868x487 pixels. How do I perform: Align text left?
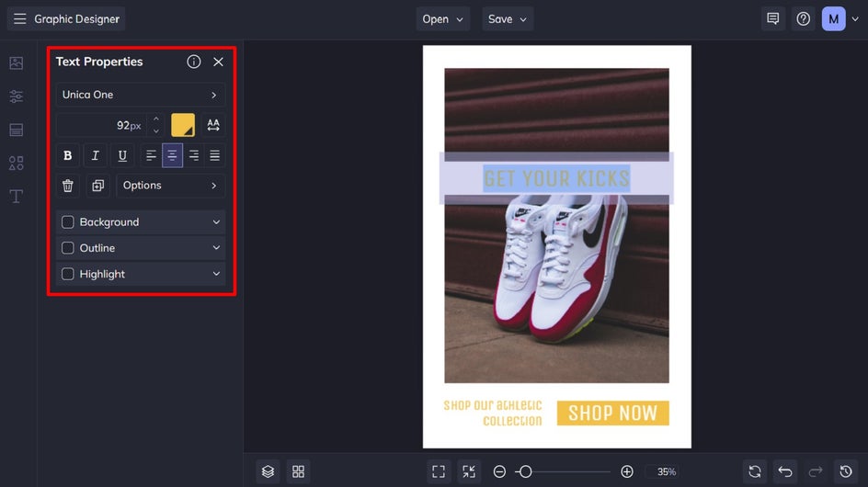151,155
